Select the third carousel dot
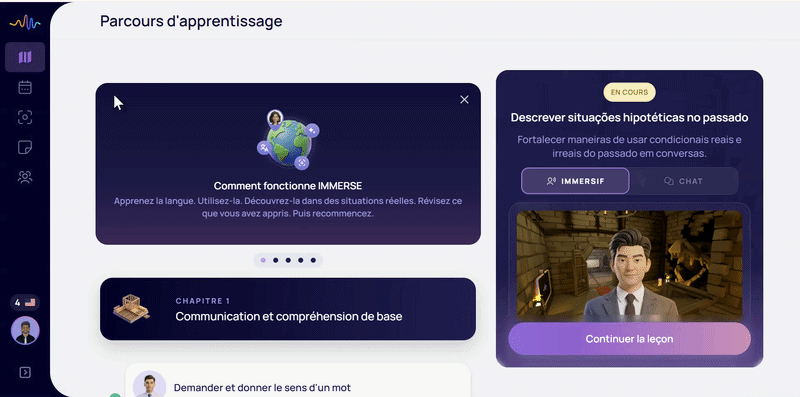Screen dimensions: 800x397 288,260
